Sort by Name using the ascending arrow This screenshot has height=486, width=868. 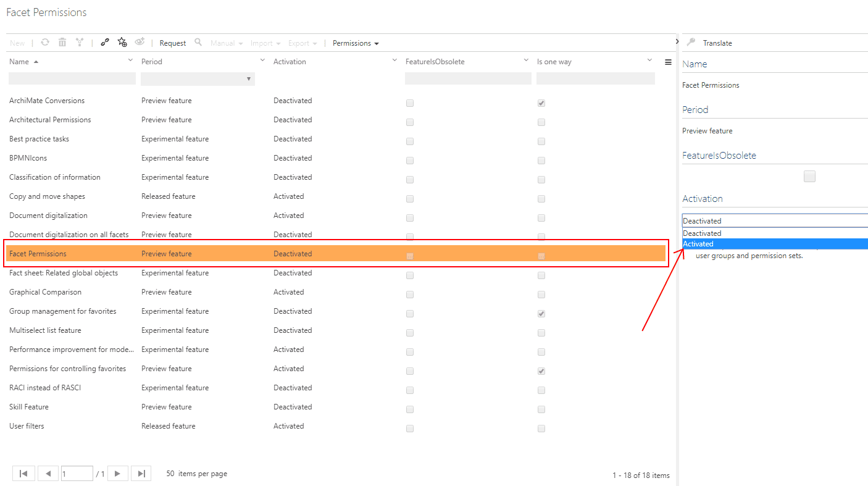click(x=36, y=62)
